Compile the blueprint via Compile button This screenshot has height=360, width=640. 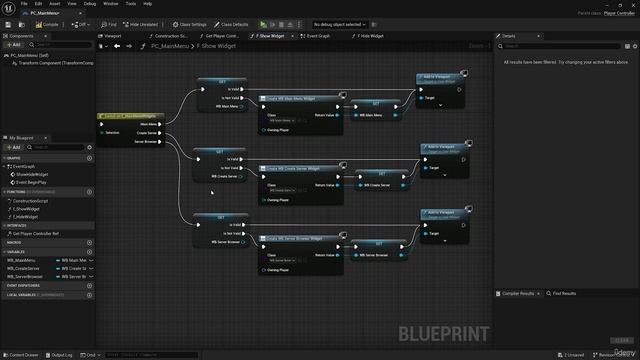(47, 24)
